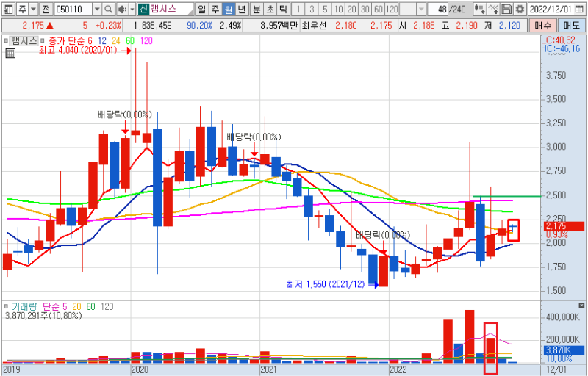
Task: Choose interval 30 button
Action: [x=365, y=9]
